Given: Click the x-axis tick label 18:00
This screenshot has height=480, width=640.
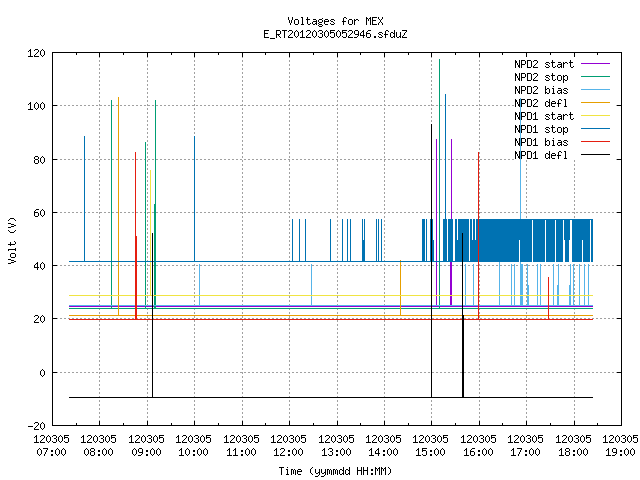Looking at the screenshot, I should (x=573, y=452).
